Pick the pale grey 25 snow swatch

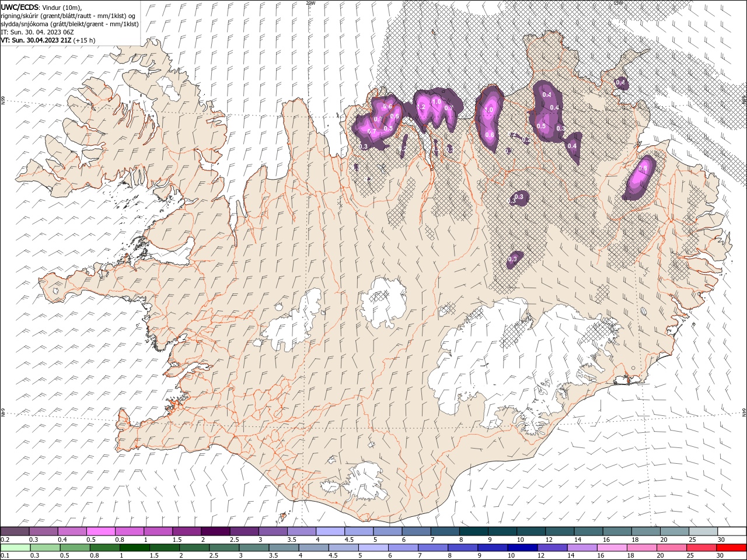[x=703, y=531]
